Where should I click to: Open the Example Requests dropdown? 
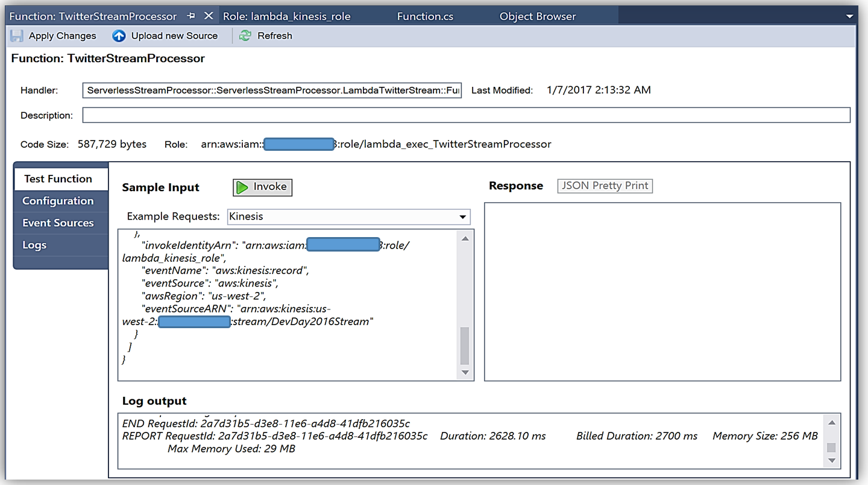point(462,217)
